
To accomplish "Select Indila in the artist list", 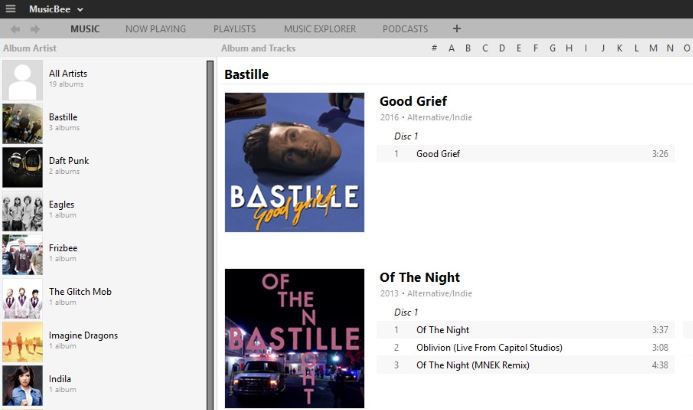I will pyautogui.click(x=103, y=385).
